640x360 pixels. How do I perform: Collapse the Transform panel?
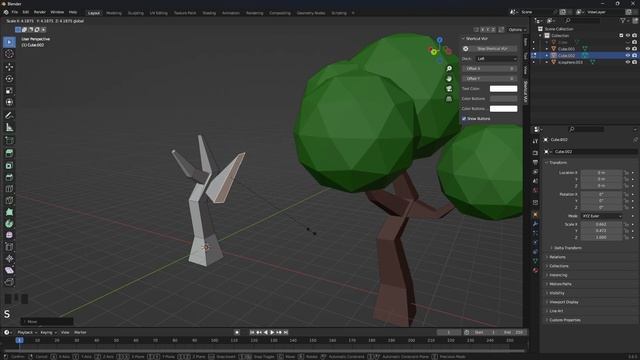(558, 162)
